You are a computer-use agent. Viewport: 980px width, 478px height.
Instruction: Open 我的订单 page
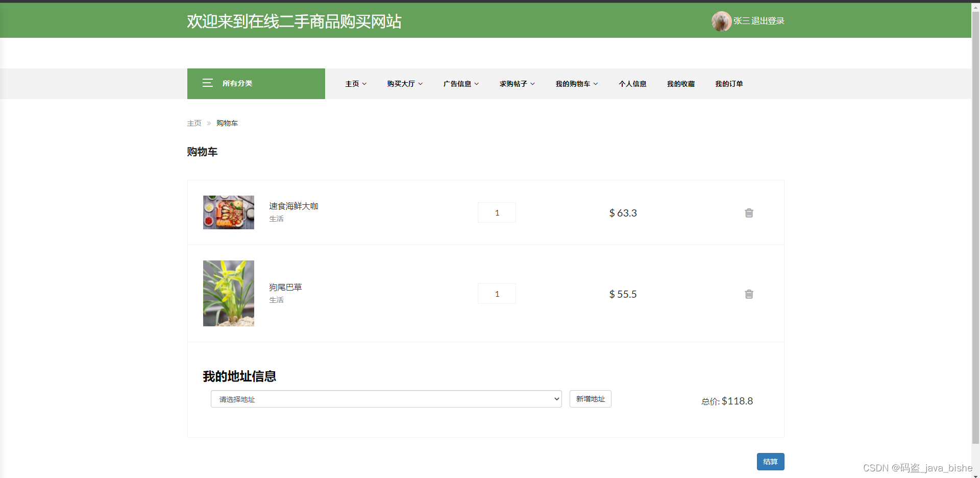coord(729,84)
